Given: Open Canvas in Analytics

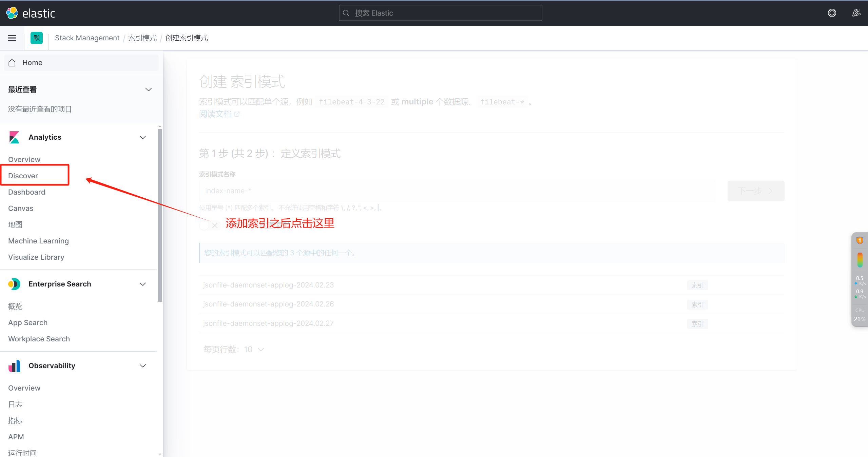Looking at the screenshot, I should [x=21, y=208].
